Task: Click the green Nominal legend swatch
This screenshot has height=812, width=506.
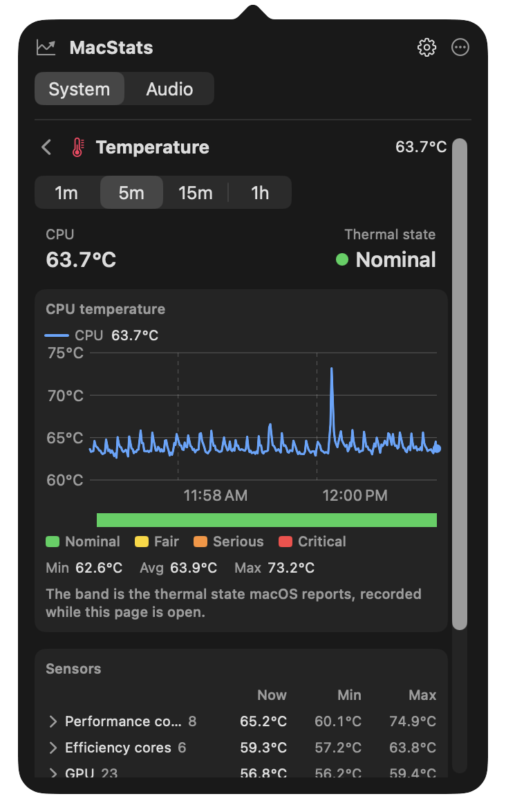Action: pyautogui.click(x=53, y=542)
